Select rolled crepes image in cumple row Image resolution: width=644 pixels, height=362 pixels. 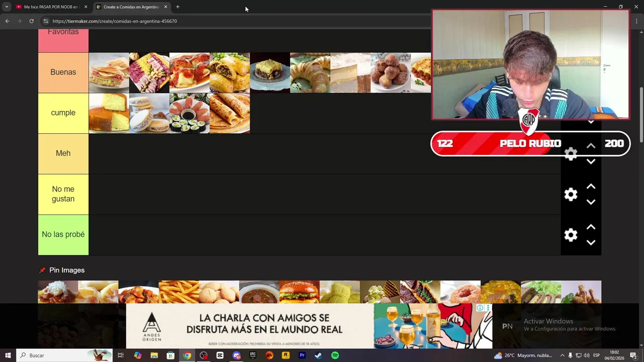230,113
